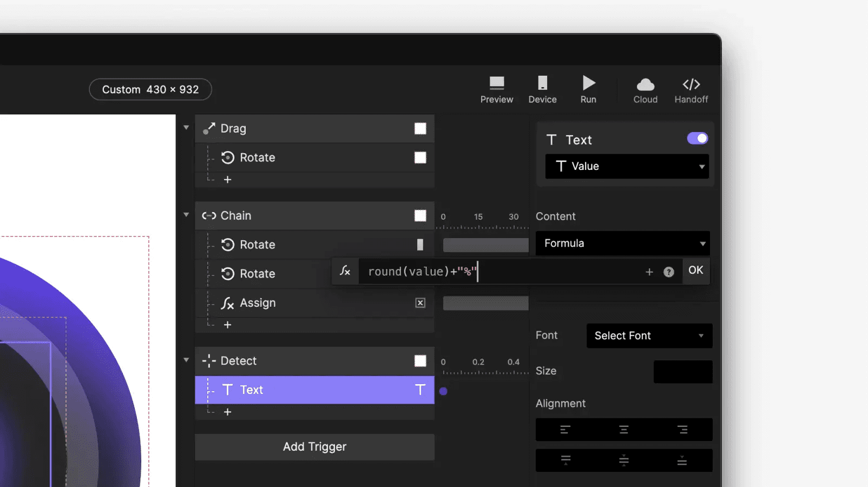The width and height of the screenshot is (868, 487).
Task: Confirm formula with OK
Action: [695, 270]
